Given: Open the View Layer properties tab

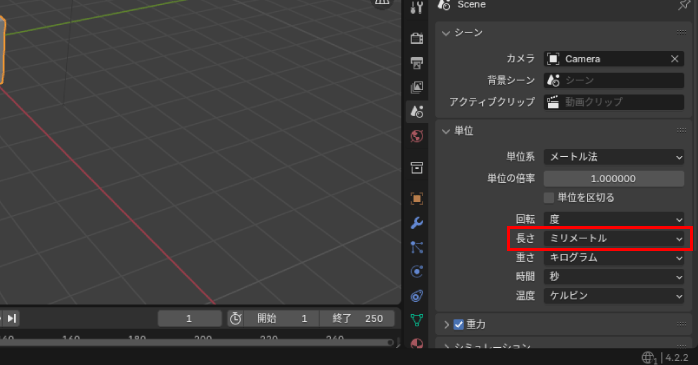Looking at the screenshot, I should coord(417,87).
